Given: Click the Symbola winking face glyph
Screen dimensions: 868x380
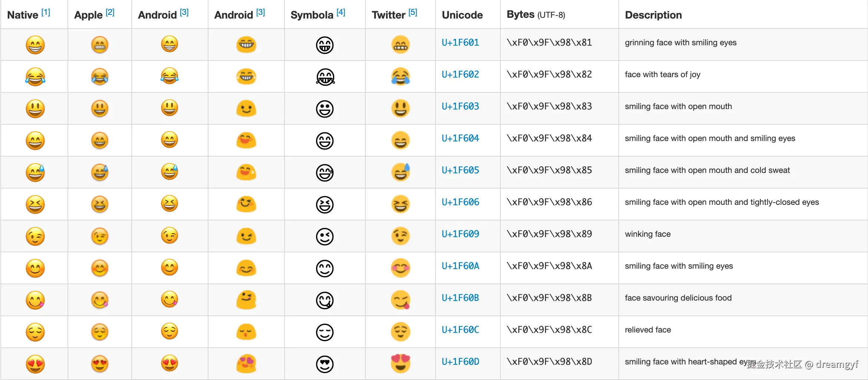Looking at the screenshot, I should (x=325, y=236).
